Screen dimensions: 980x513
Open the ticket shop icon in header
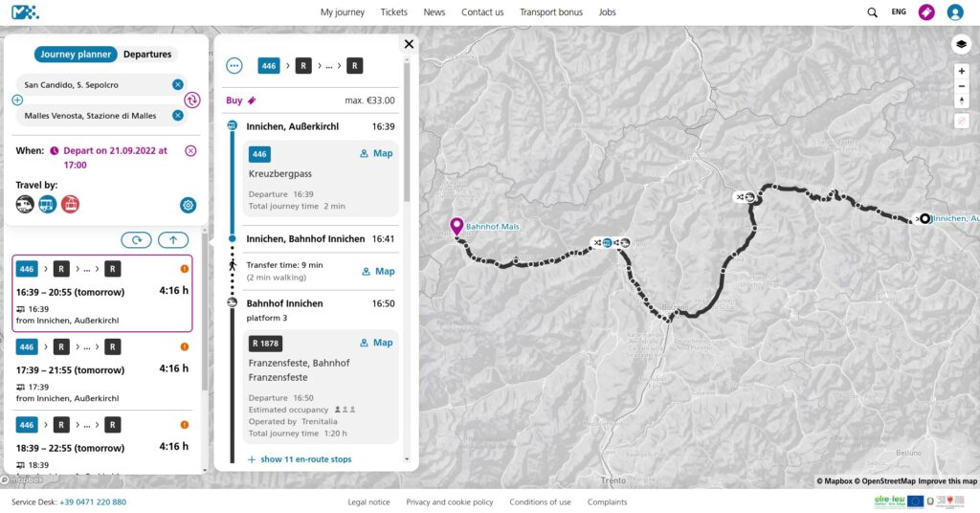pos(926,11)
